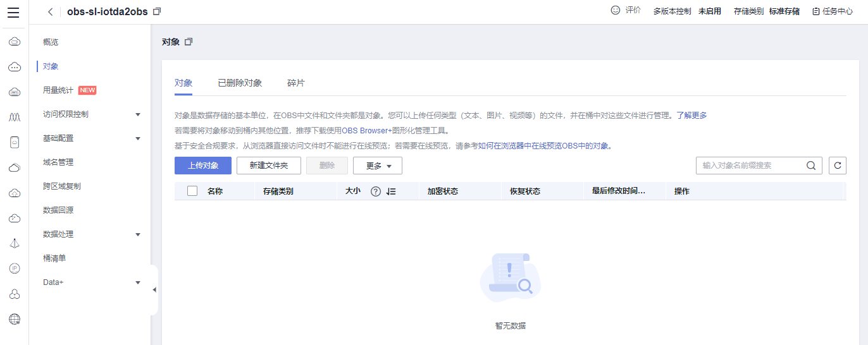The width and height of the screenshot is (868, 345).
Task: Click sidebar three-hexagon cluster icon
Action: point(15,294)
